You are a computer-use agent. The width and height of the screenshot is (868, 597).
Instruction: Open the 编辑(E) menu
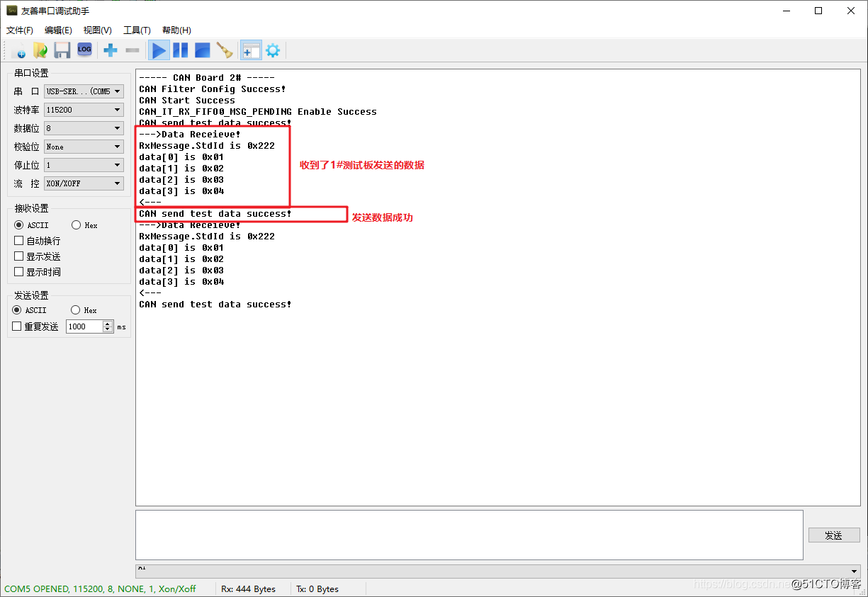(58, 30)
